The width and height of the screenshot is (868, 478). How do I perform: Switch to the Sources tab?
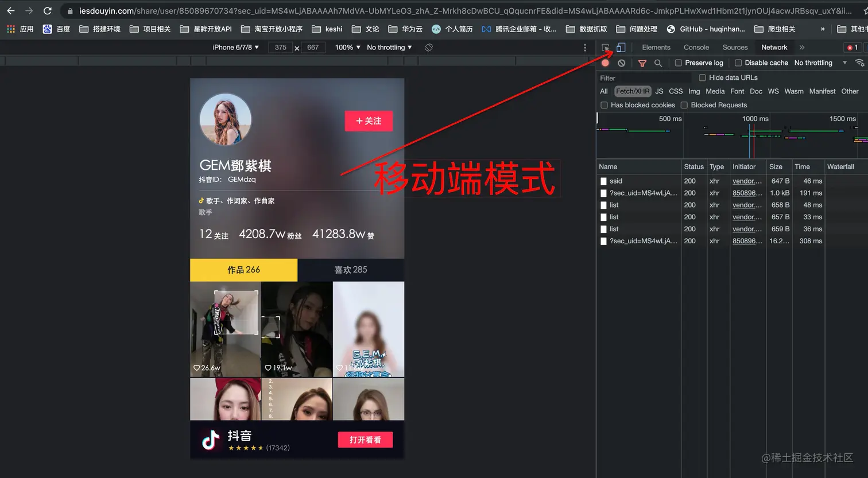point(735,48)
